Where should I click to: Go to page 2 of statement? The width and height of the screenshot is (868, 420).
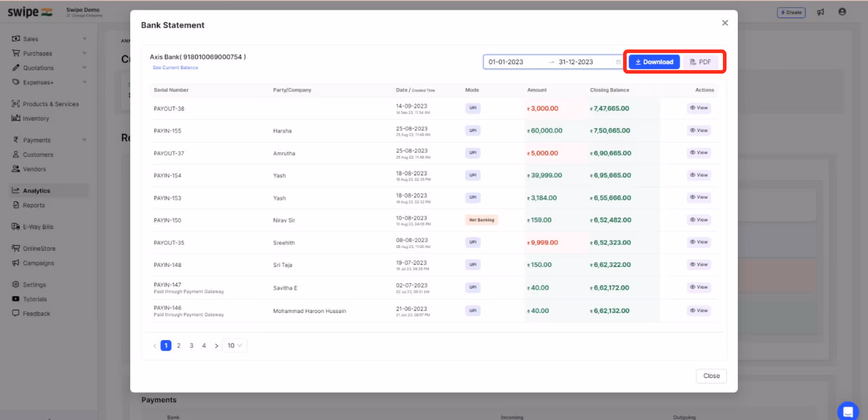[x=179, y=345]
